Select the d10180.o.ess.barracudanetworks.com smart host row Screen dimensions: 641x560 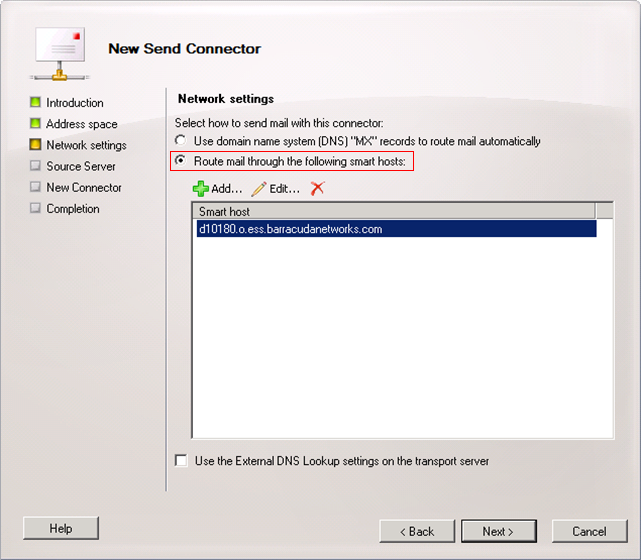coord(396,229)
